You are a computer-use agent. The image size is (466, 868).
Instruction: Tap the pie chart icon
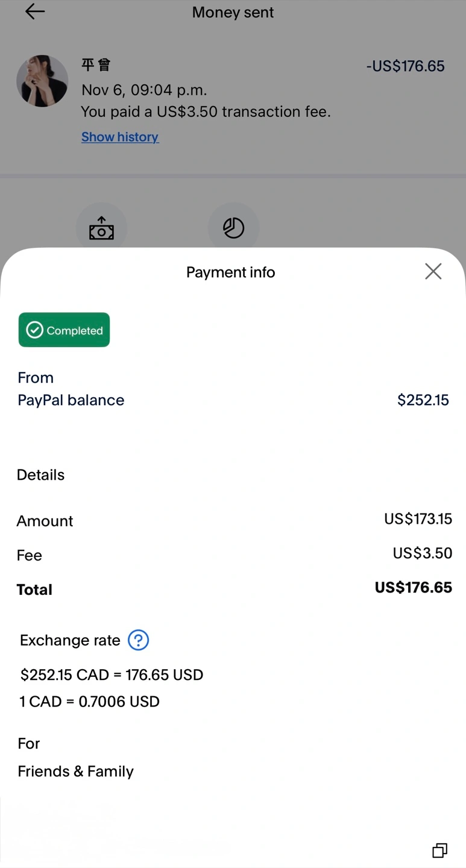233,228
